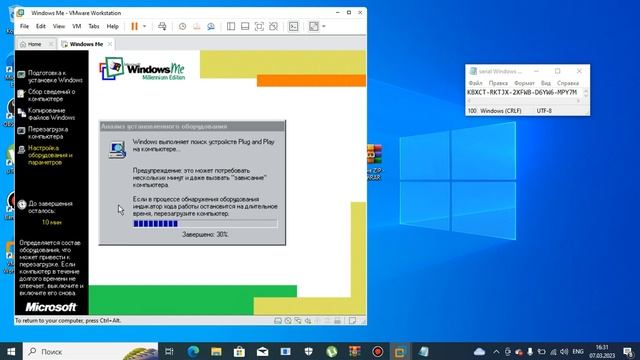Click the hardware detection progress bar
Image resolution: width=640 pixels, height=360 pixels.
(205, 224)
